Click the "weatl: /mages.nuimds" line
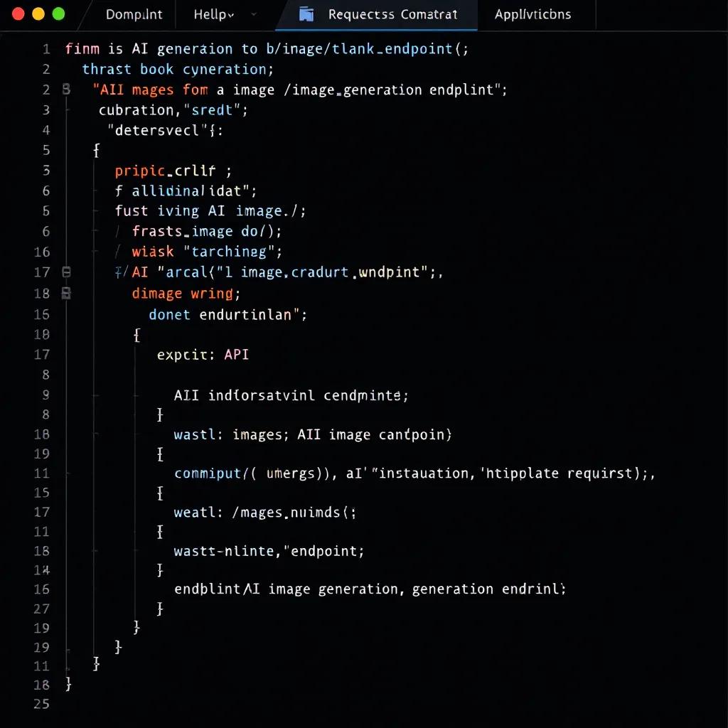 (265, 513)
